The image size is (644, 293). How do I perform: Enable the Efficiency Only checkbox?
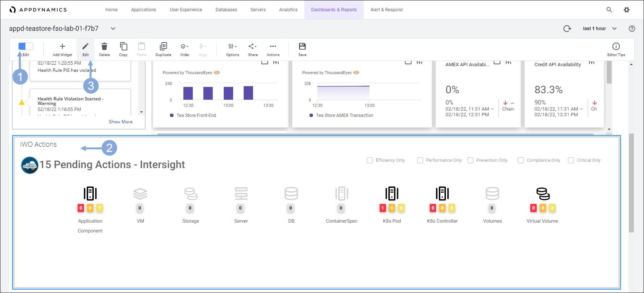click(370, 160)
